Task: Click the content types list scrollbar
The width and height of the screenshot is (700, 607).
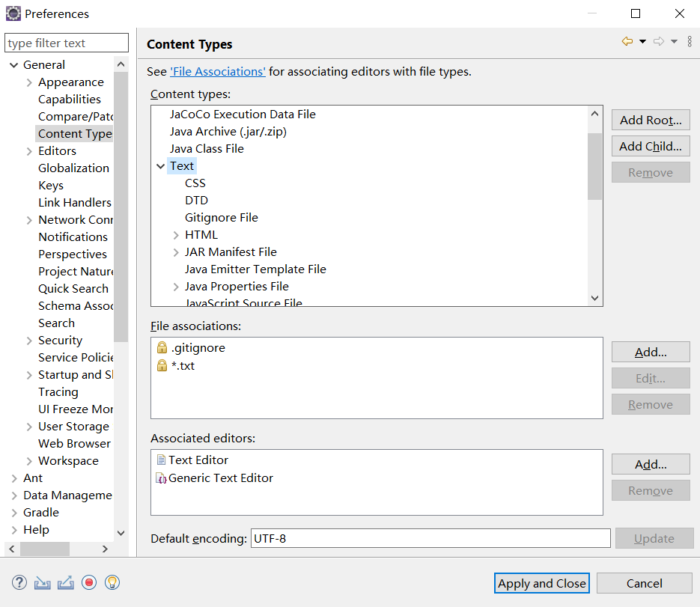Action: point(594,166)
